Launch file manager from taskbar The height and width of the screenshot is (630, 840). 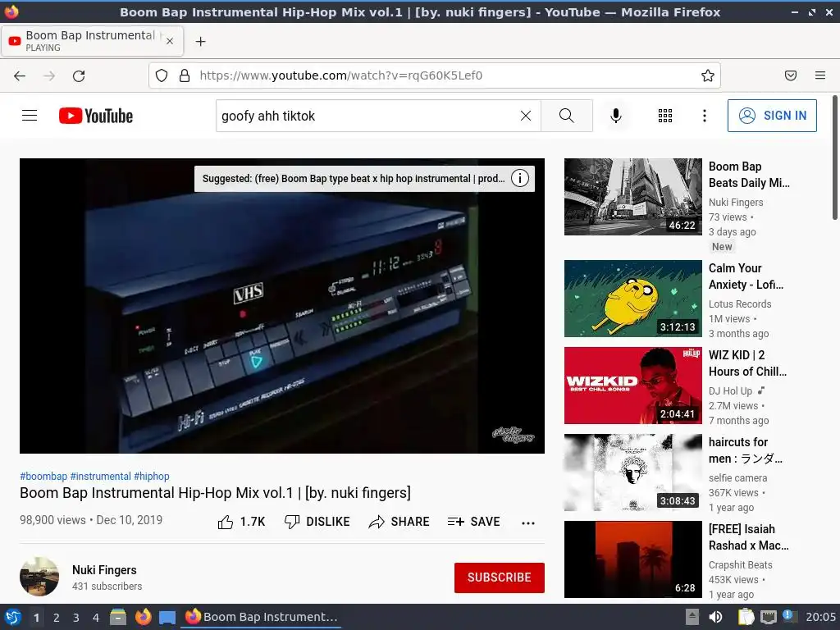point(118,617)
